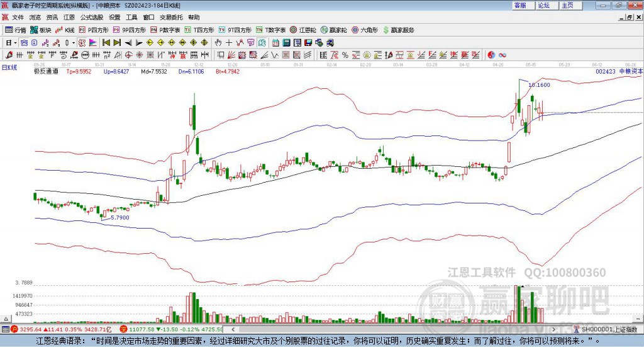This screenshot has width=644, height=347.
Task: Click the 5.7900 low price label
Action: pos(120,217)
